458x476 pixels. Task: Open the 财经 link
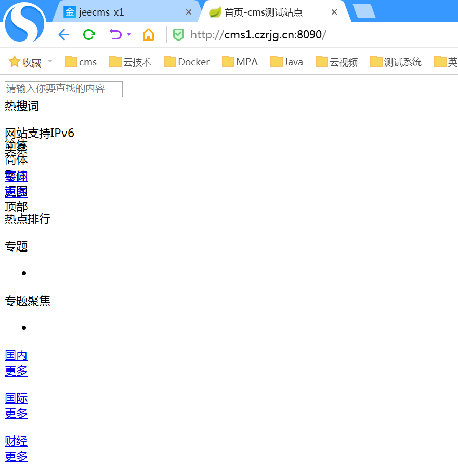tap(17, 441)
